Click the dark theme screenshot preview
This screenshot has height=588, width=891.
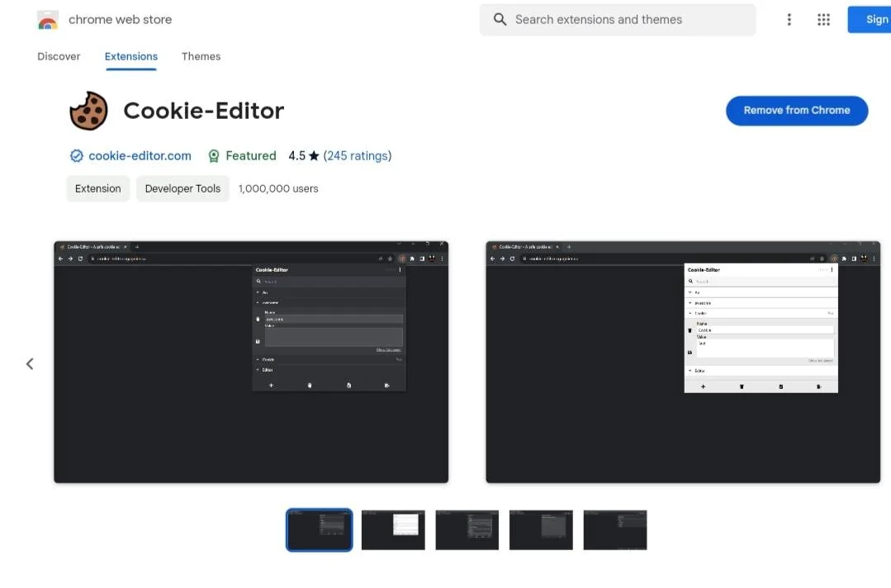click(251, 363)
